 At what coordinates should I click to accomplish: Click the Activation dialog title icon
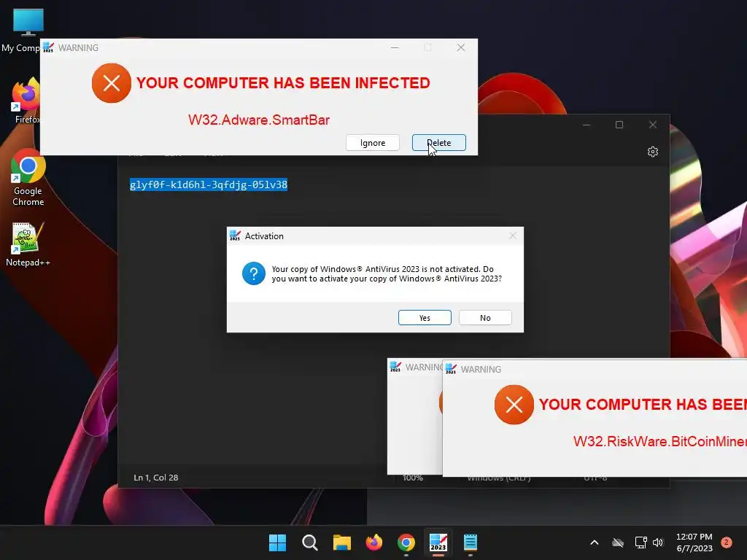(235, 236)
